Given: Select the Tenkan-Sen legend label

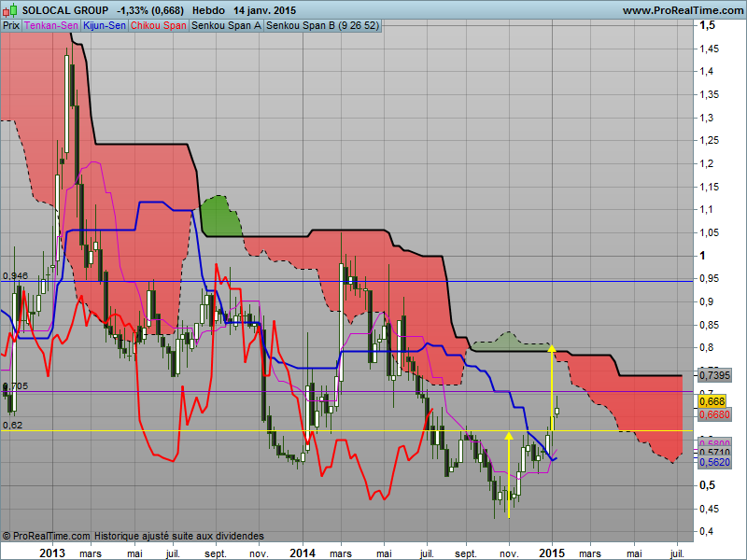Looking at the screenshot, I should pos(51,26).
